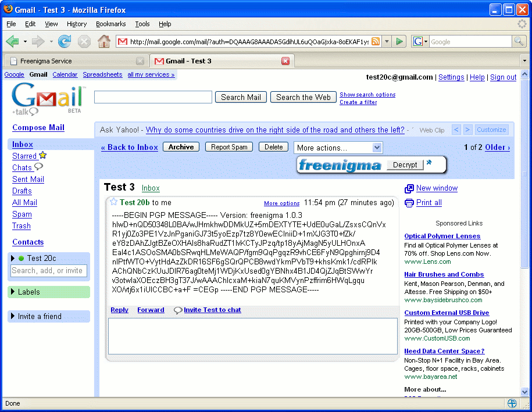Click the Firefox Back arrow button
Viewport: 532px width, 412px height.
[13, 41]
